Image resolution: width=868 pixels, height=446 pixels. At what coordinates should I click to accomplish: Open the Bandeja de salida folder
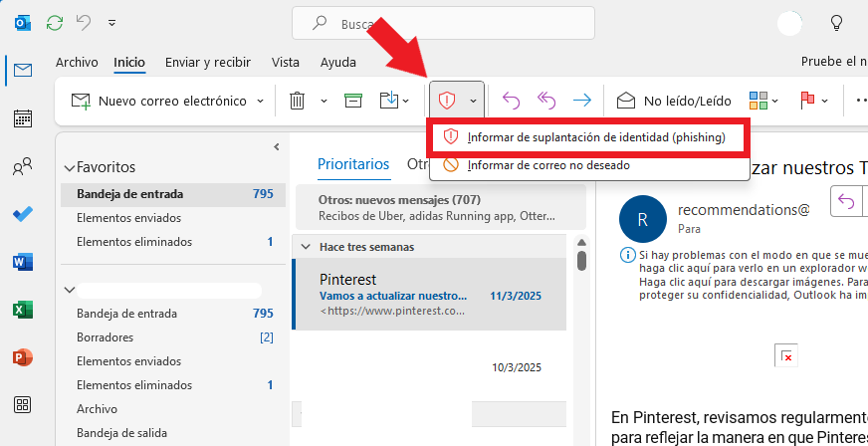tap(173, 433)
